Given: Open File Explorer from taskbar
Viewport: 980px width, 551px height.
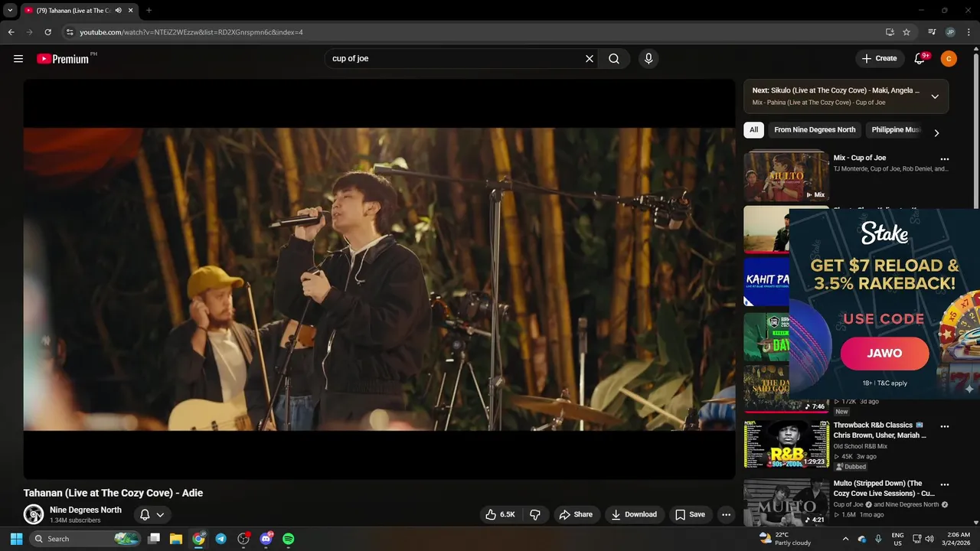Looking at the screenshot, I should pyautogui.click(x=175, y=539).
